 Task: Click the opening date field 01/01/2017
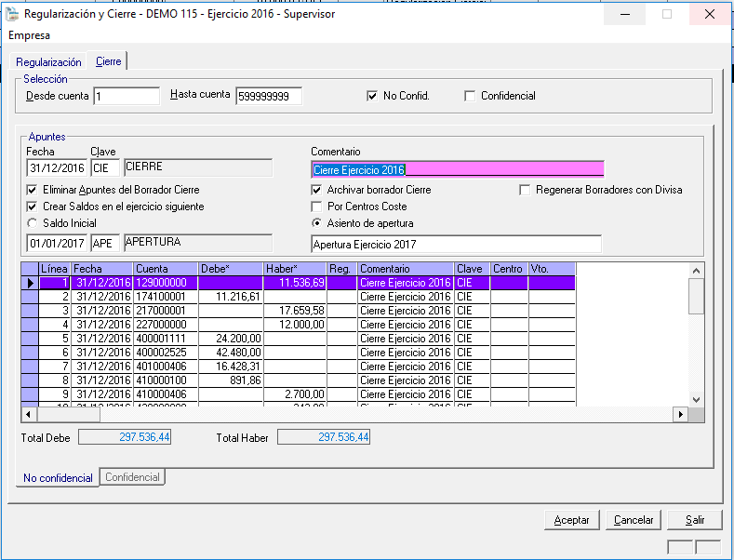point(57,243)
